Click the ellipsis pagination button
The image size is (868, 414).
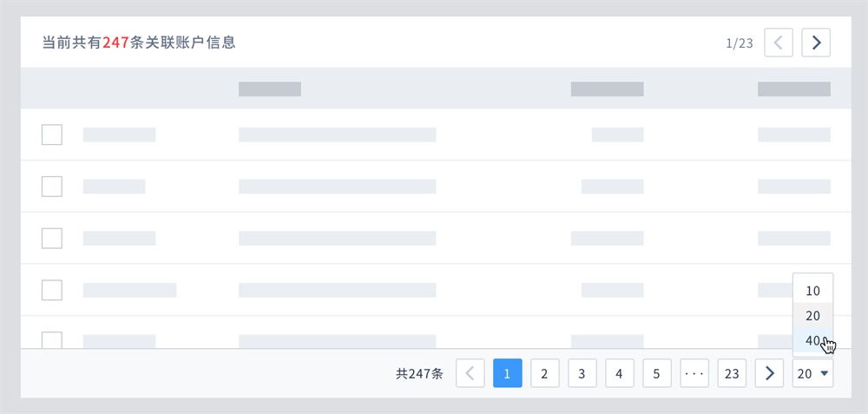694,373
